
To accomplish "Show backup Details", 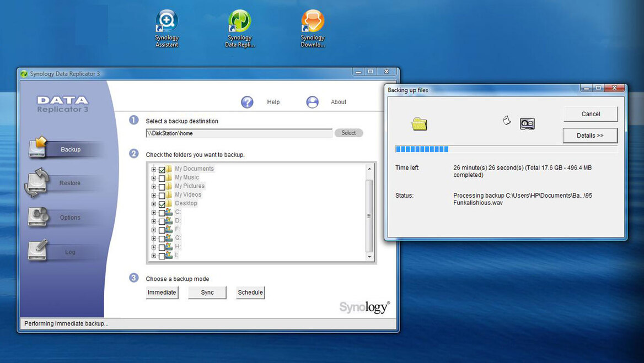I will tap(590, 136).
